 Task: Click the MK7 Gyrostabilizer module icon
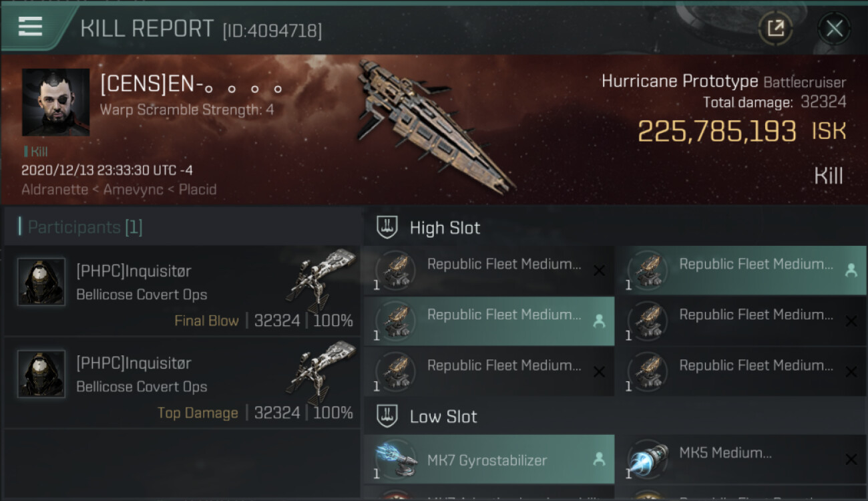(396, 460)
